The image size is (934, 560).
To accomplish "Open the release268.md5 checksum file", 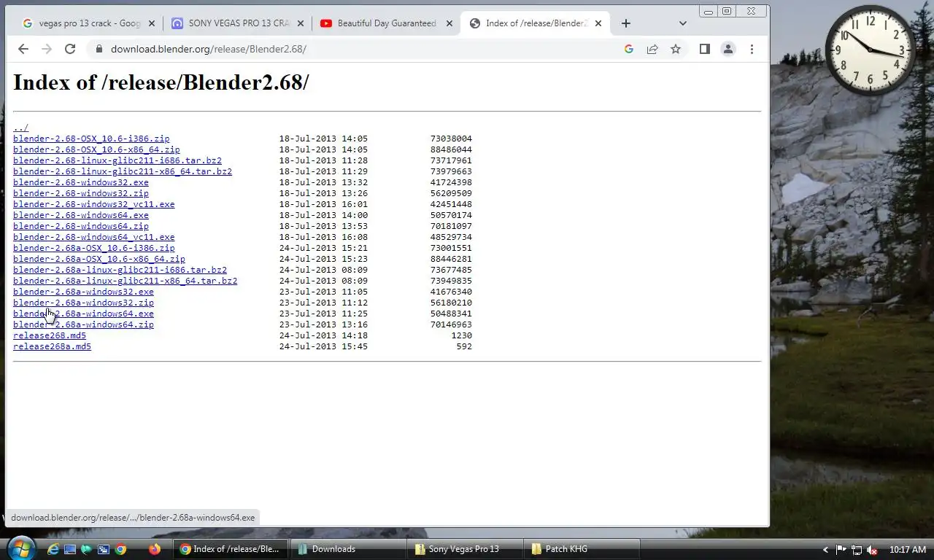I will tap(50, 335).
